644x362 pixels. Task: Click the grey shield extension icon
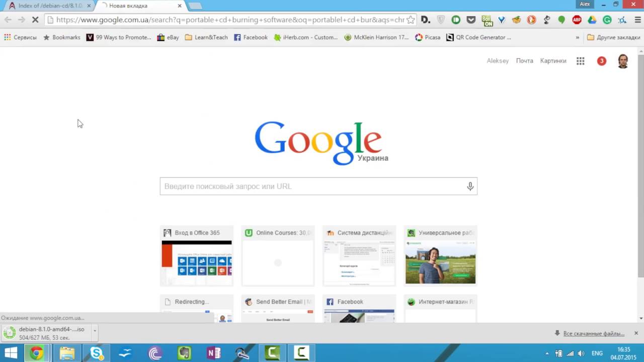(441, 20)
